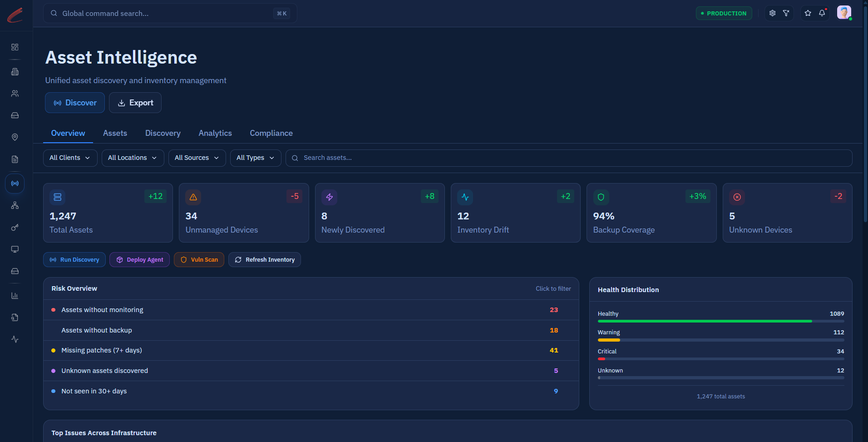868x442 pixels.
Task: Click the 1,247 total assets text
Action: (x=721, y=397)
